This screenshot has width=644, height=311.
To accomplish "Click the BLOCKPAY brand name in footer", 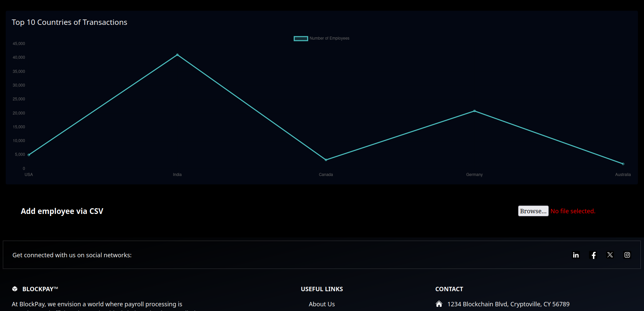I will click(x=40, y=289).
